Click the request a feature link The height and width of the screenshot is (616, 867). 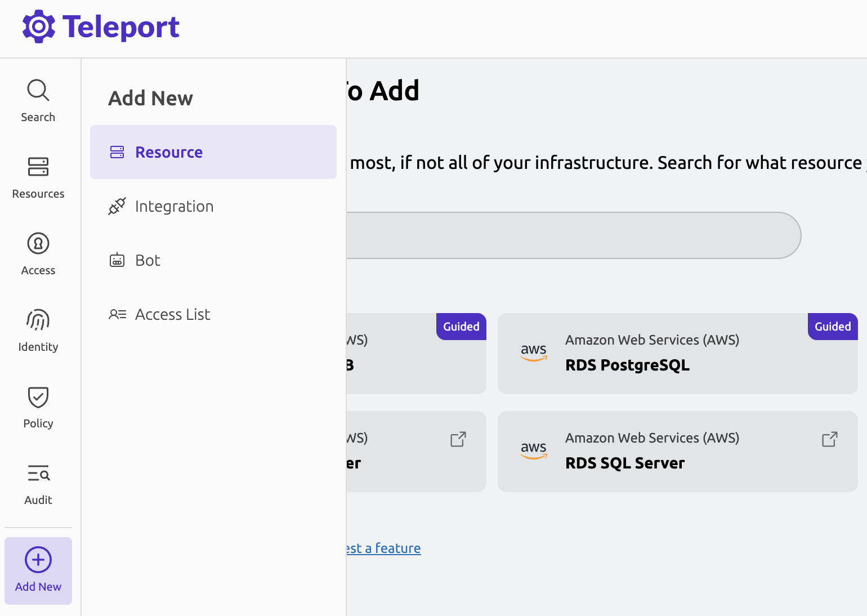(x=383, y=547)
